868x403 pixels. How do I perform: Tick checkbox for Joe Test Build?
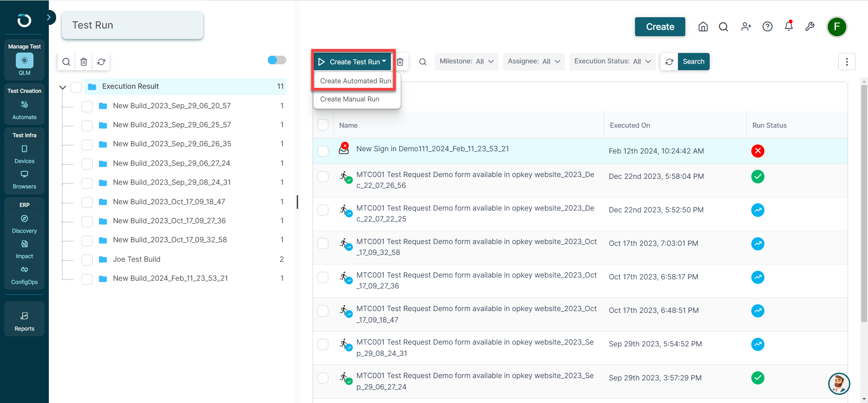pos(87,260)
